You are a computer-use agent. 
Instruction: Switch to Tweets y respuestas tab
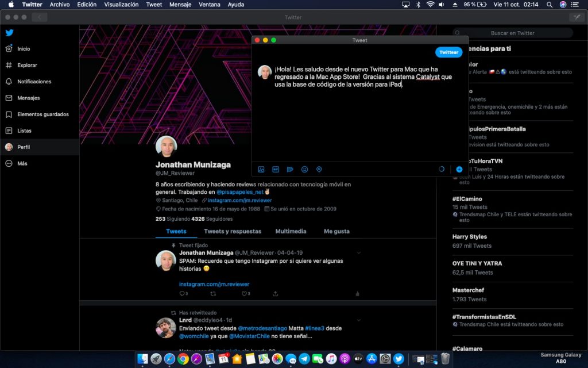point(233,231)
